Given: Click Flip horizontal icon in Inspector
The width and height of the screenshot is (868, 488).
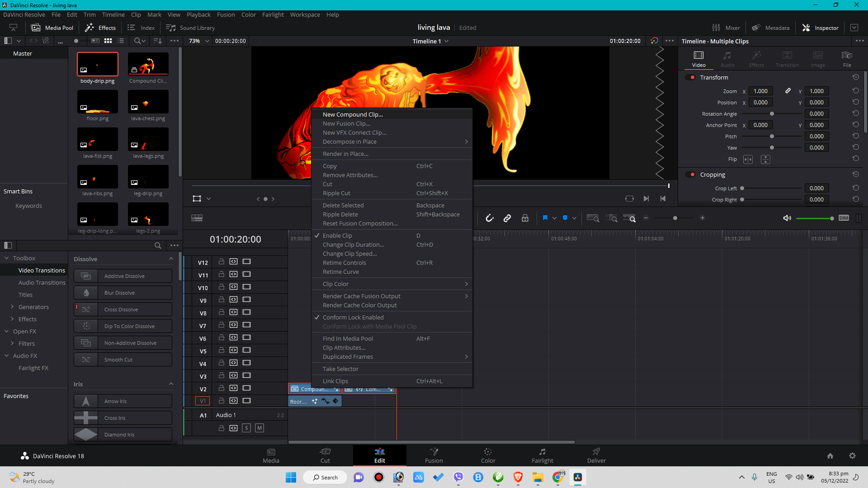Looking at the screenshot, I should click(x=748, y=160).
